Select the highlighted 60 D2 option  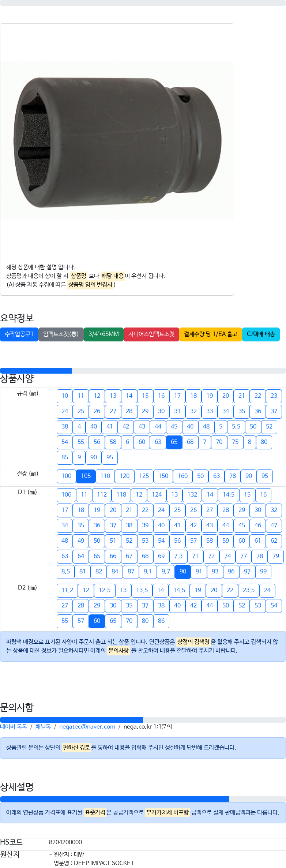pyautogui.click(x=97, y=621)
